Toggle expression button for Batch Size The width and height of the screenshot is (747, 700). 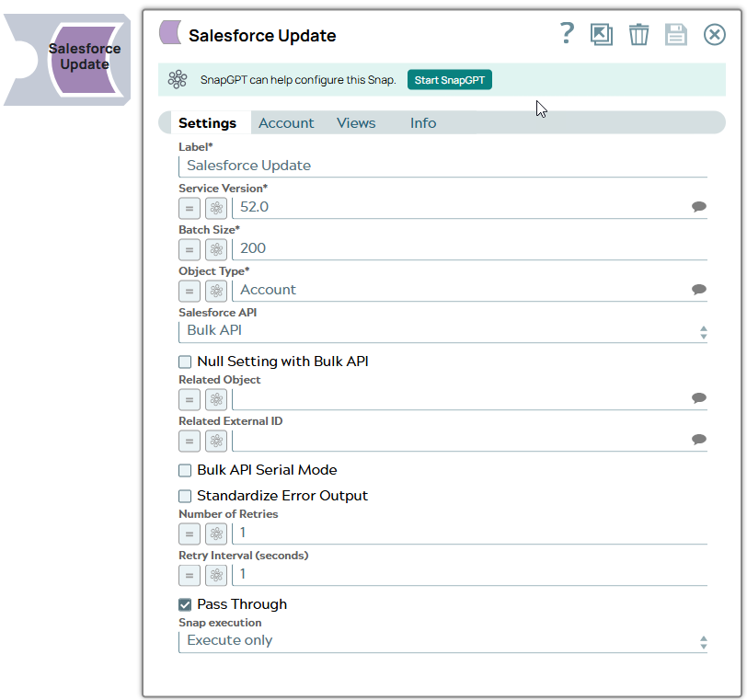pos(190,249)
